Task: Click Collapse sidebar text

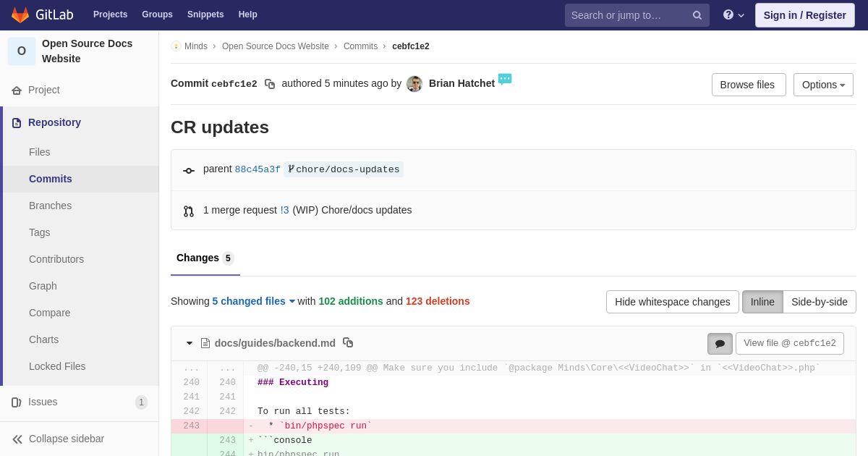Action: coord(67,439)
